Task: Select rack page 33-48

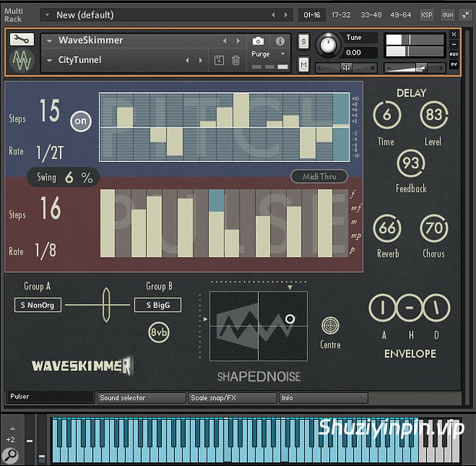Action: (371, 15)
